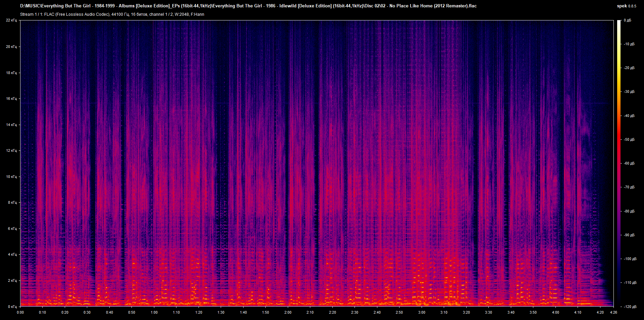Click the 10 kHz frequency axis label
This screenshot has height=320, width=644.
11,177
